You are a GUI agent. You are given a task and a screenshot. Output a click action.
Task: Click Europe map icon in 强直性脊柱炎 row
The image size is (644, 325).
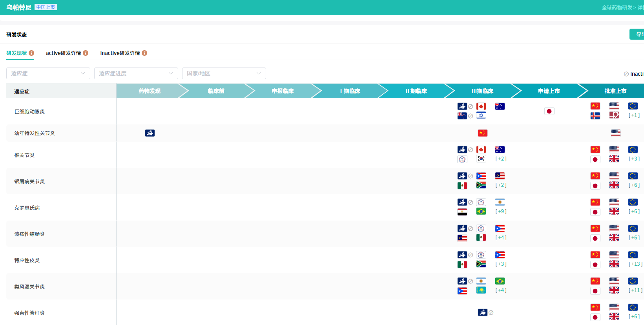[x=482, y=312]
